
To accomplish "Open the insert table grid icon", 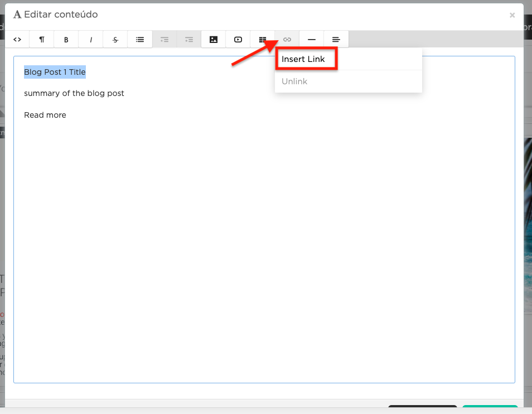I will [x=262, y=39].
